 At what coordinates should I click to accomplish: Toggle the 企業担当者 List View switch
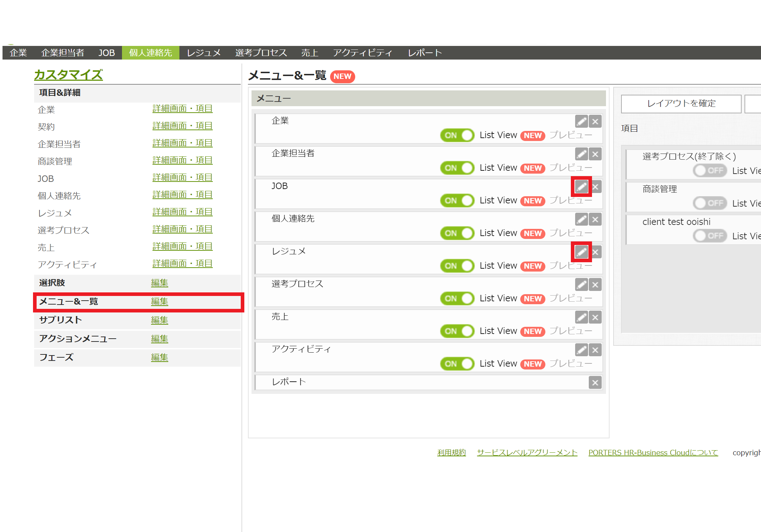(457, 168)
